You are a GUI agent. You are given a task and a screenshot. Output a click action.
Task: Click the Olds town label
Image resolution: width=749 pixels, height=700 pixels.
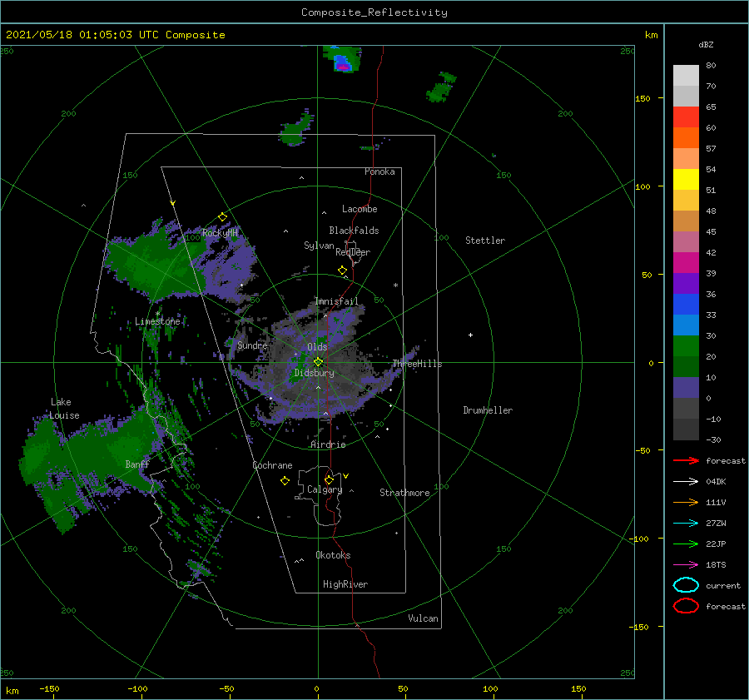317,347
